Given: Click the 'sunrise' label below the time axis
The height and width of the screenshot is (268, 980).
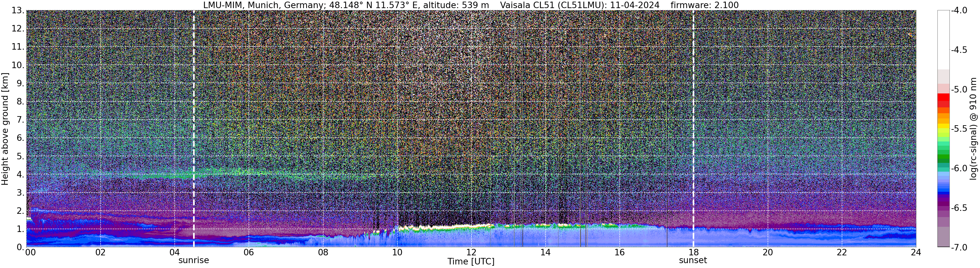Looking at the screenshot, I should coord(194,261).
